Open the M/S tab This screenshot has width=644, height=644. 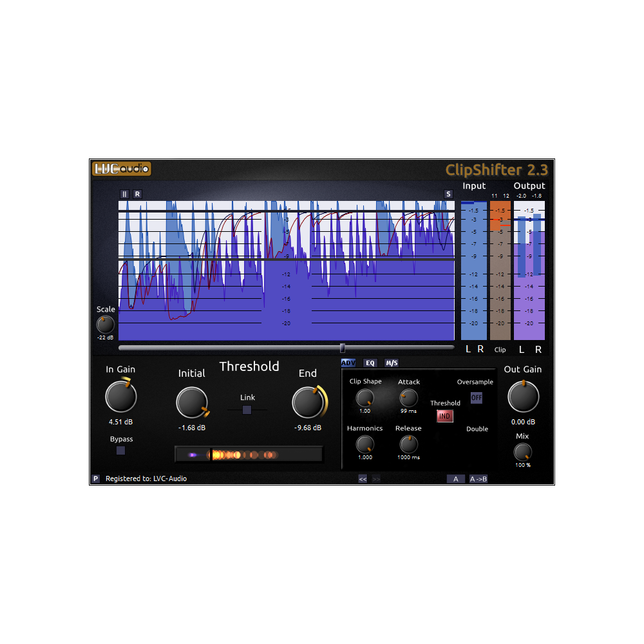tap(391, 363)
